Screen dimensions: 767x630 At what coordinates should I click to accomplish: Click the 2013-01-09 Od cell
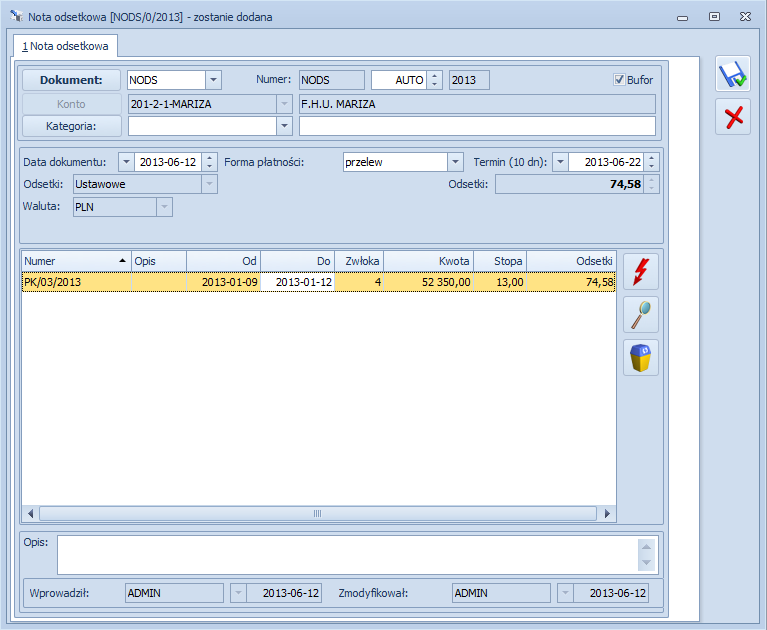(224, 282)
